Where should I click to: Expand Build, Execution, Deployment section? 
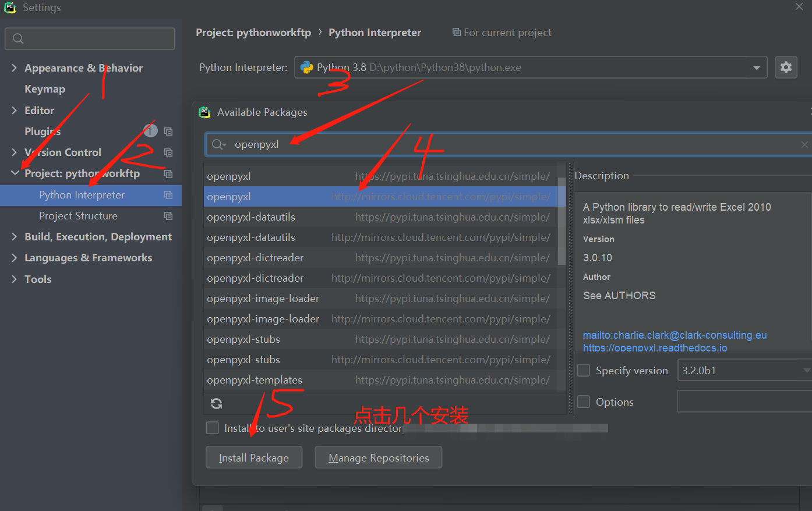coord(14,237)
